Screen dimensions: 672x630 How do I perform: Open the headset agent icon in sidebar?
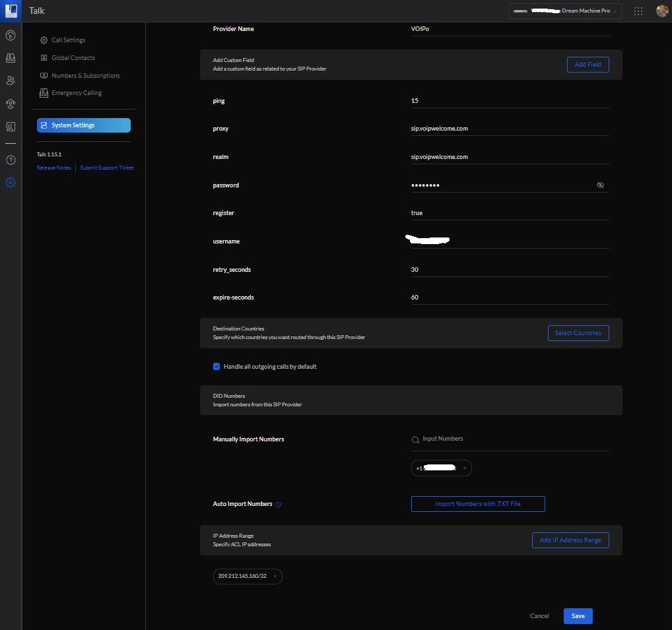[11, 104]
